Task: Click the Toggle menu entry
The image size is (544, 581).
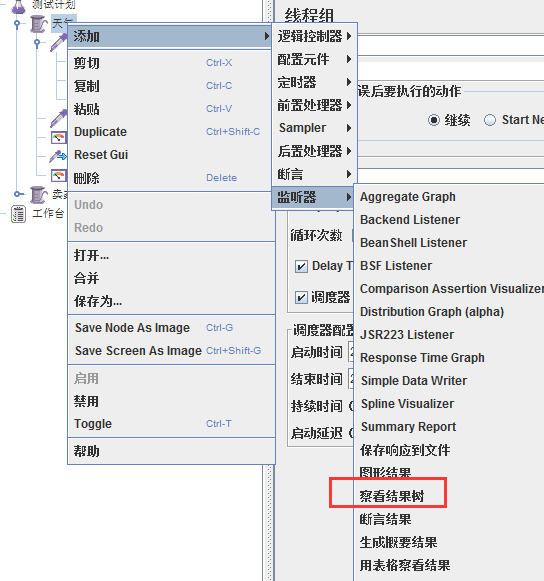Action: (x=171, y=424)
